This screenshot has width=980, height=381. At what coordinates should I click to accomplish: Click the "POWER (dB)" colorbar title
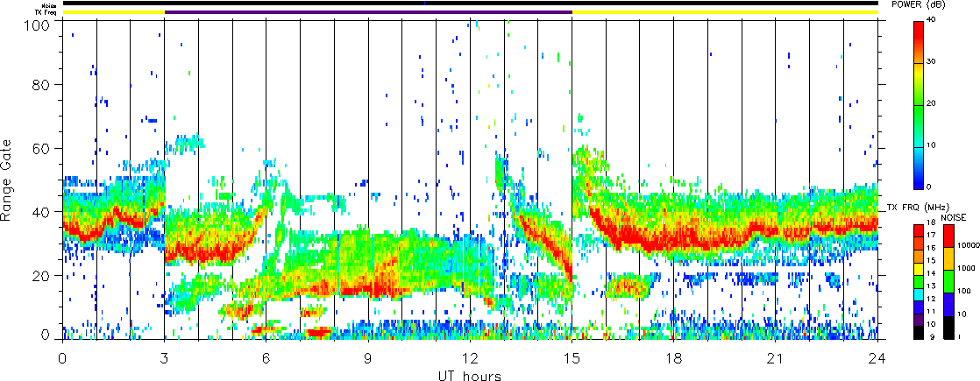coord(918,4)
